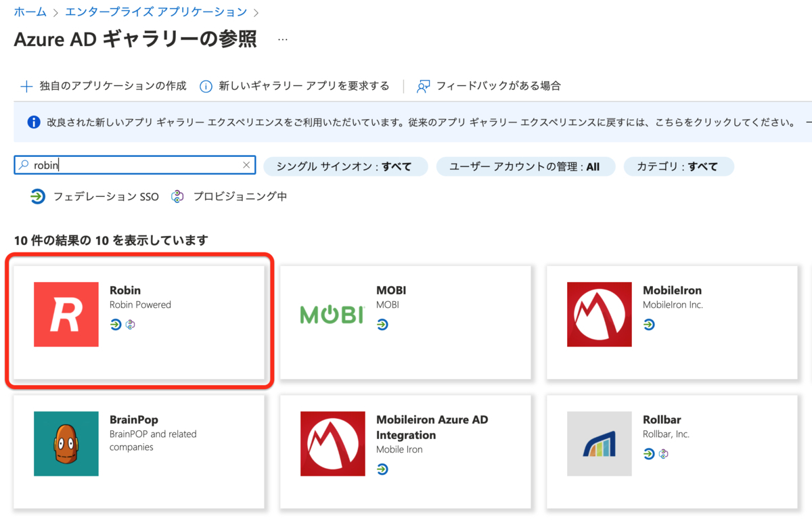Click 独自のアプリケーションの作成 label
This screenshot has width=812, height=523.
113,86
